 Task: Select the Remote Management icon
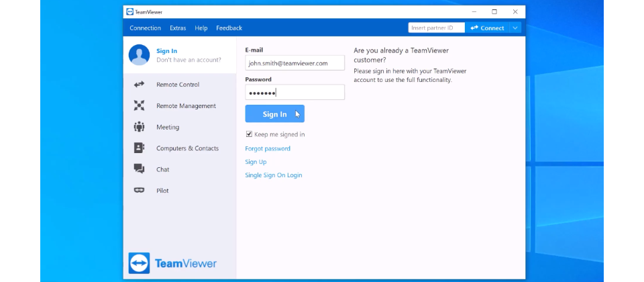[x=140, y=105]
